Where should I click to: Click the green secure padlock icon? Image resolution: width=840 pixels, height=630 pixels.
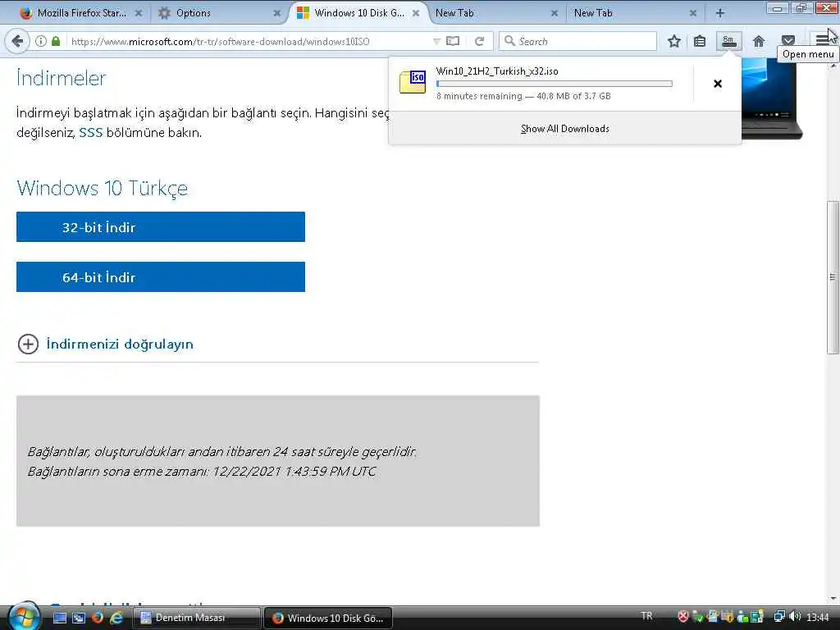[56, 41]
